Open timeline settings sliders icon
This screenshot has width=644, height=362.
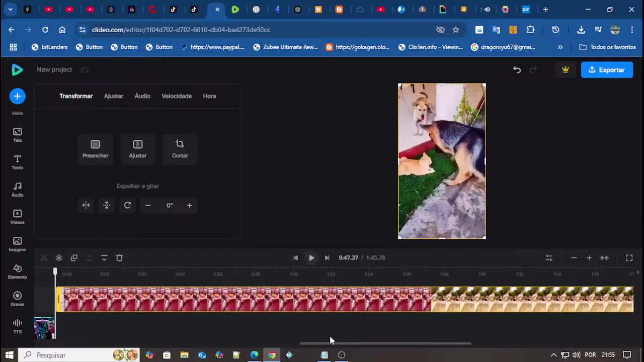coord(549,258)
